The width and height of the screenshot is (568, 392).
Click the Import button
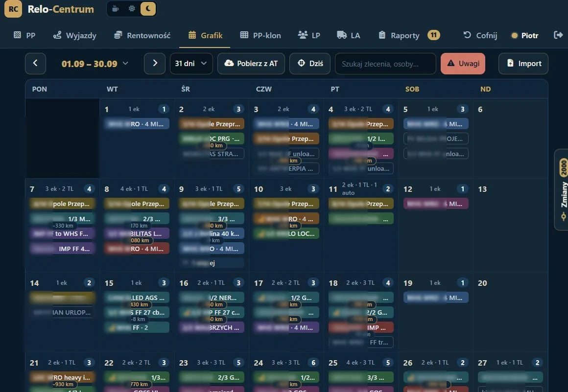(x=523, y=64)
